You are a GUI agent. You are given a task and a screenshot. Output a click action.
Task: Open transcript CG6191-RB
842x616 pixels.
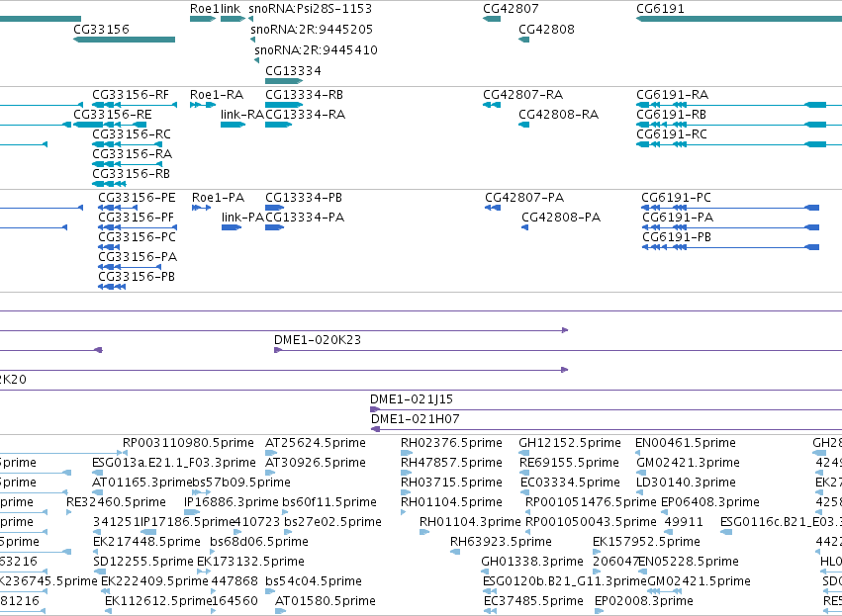tap(671, 115)
